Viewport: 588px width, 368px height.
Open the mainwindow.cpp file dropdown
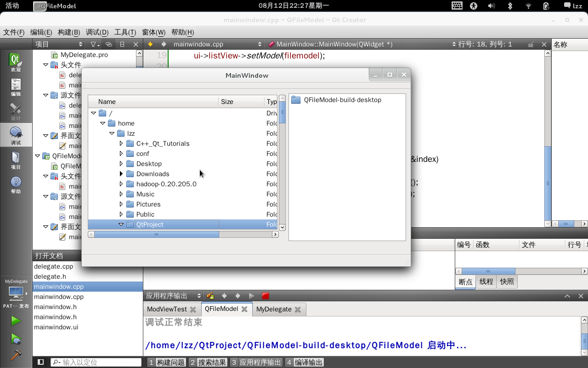click(217, 44)
